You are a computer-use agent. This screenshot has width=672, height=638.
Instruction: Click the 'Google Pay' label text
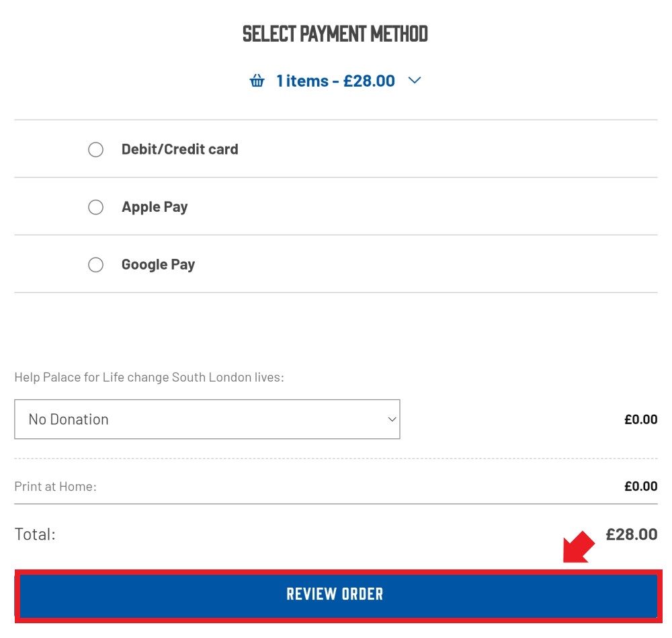(158, 265)
